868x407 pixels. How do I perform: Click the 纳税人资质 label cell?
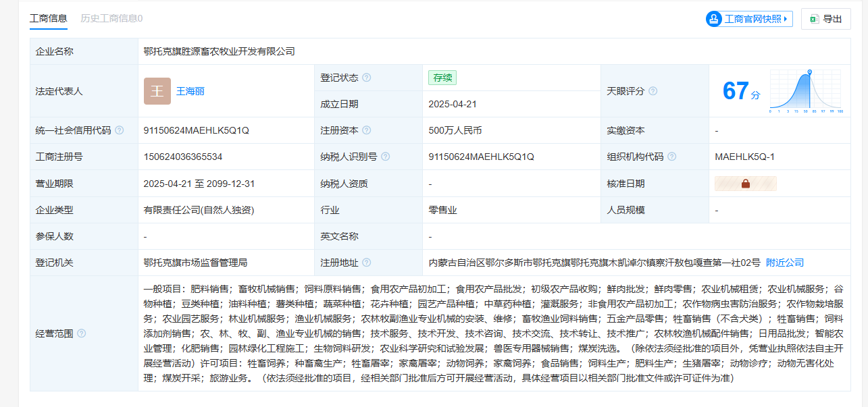(368, 184)
